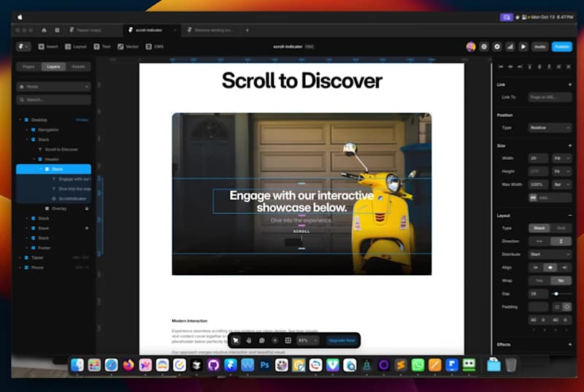This screenshot has width=584, height=392.
Task: Open the Home page dropdown
Action: click(x=53, y=86)
